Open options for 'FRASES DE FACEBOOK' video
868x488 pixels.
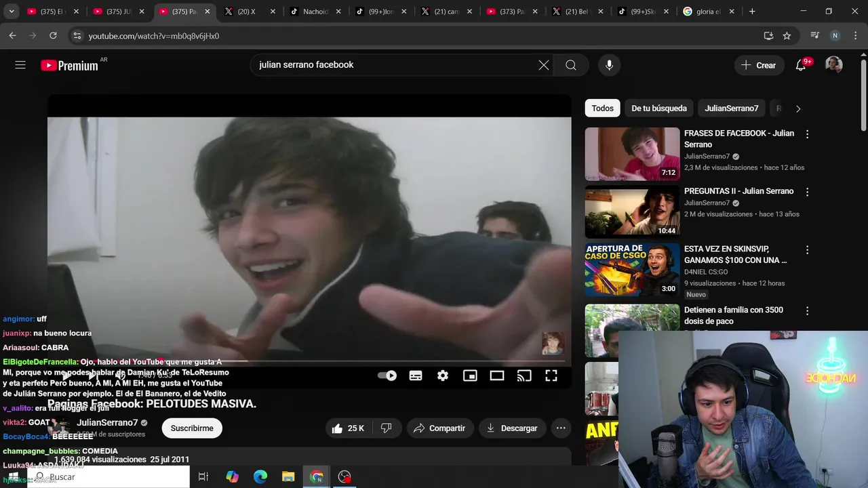click(807, 135)
